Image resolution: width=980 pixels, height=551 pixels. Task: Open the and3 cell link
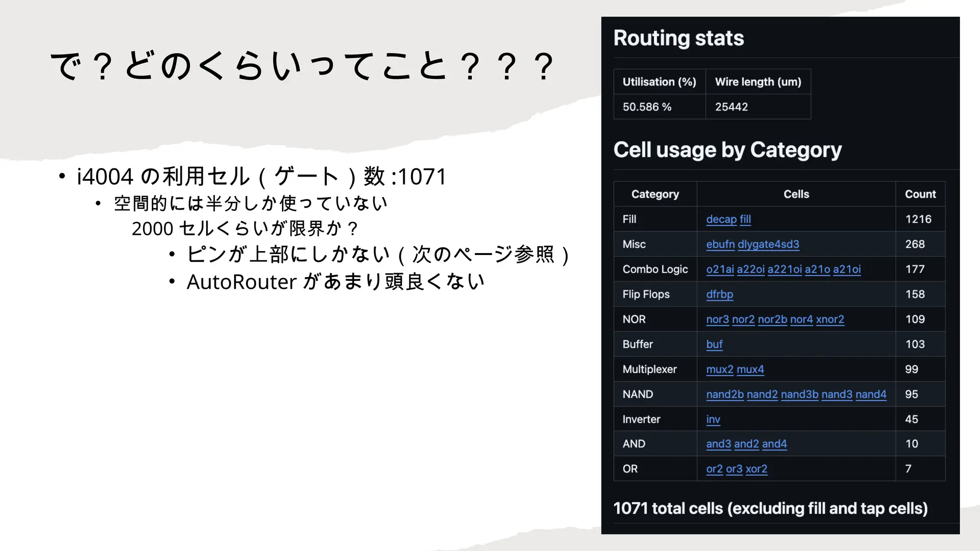[719, 444]
